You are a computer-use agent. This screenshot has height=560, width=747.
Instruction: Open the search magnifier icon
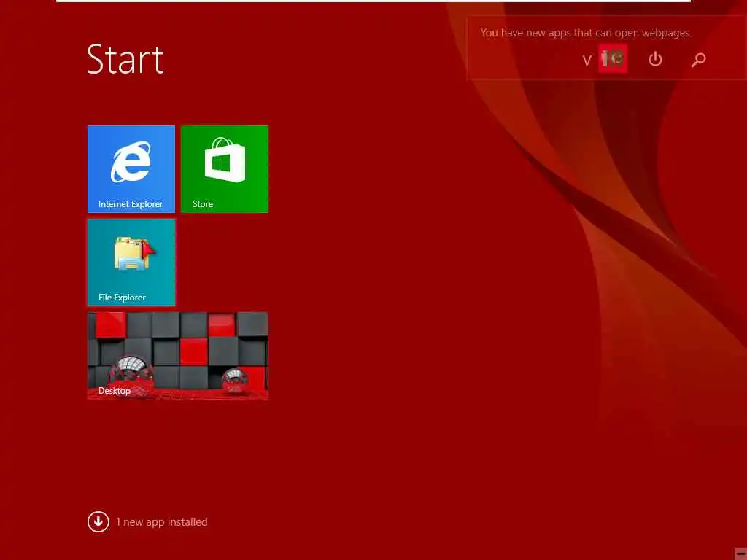pos(698,60)
